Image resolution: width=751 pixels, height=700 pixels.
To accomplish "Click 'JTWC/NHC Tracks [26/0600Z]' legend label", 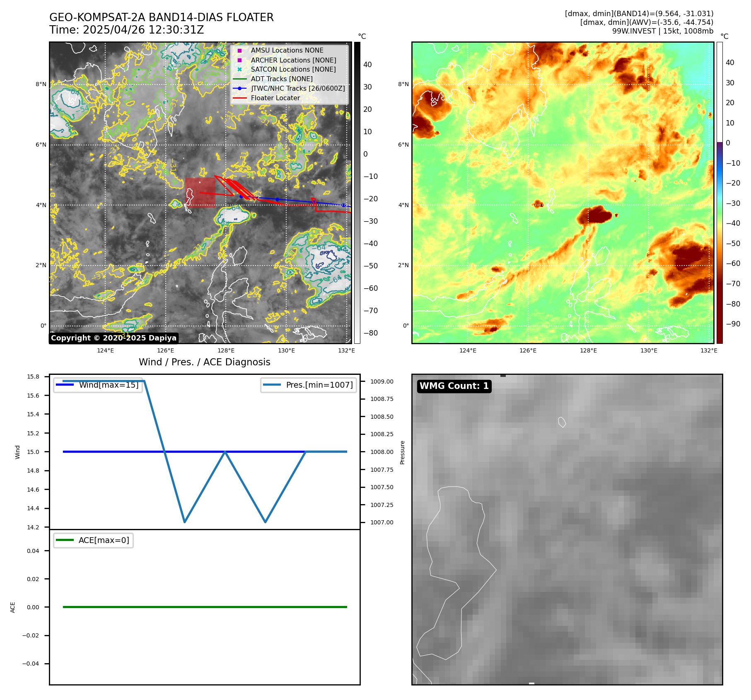I will (298, 88).
